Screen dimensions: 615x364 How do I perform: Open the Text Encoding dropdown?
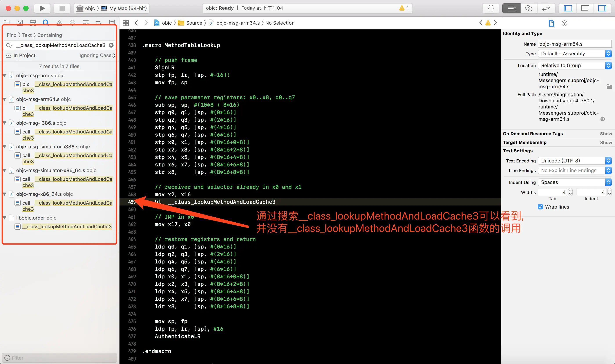coord(574,161)
